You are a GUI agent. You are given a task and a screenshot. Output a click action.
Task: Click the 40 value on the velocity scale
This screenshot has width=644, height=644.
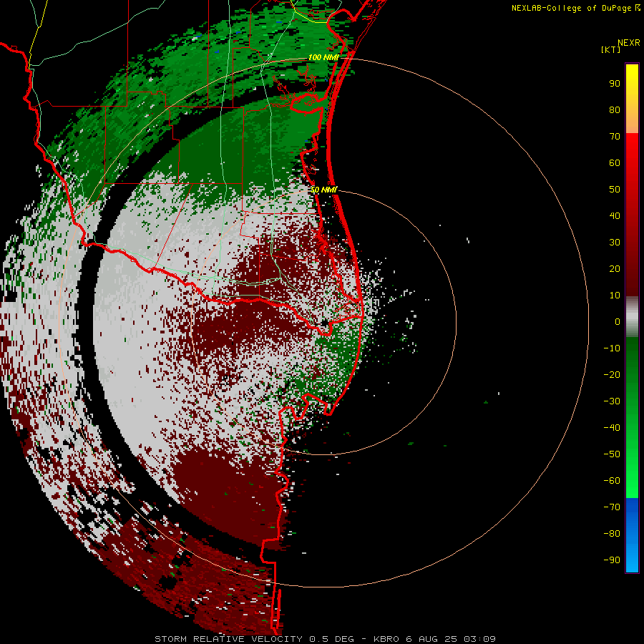coord(615,215)
